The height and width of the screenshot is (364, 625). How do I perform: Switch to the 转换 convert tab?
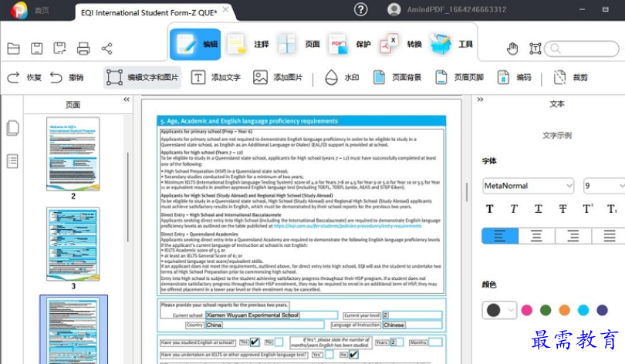tap(401, 44)
